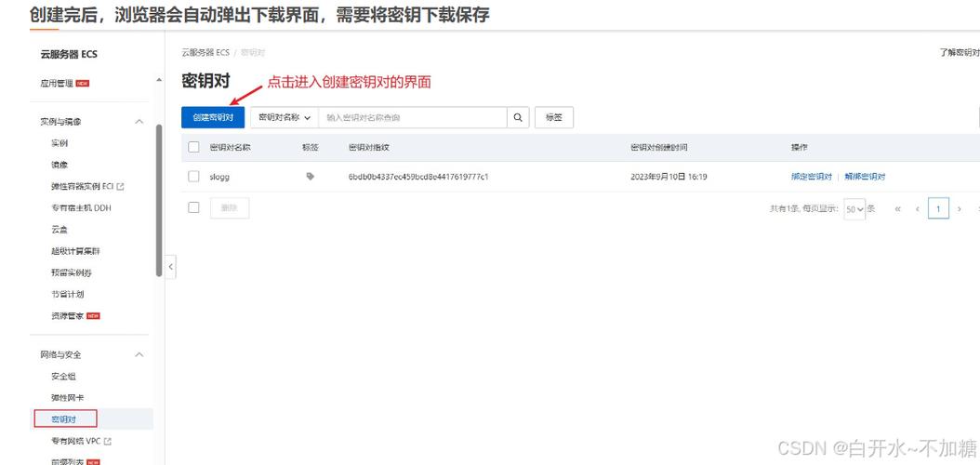
Task: Open 专有宿主机 DDH in the sidebar
Action: [x=81, y=207]
